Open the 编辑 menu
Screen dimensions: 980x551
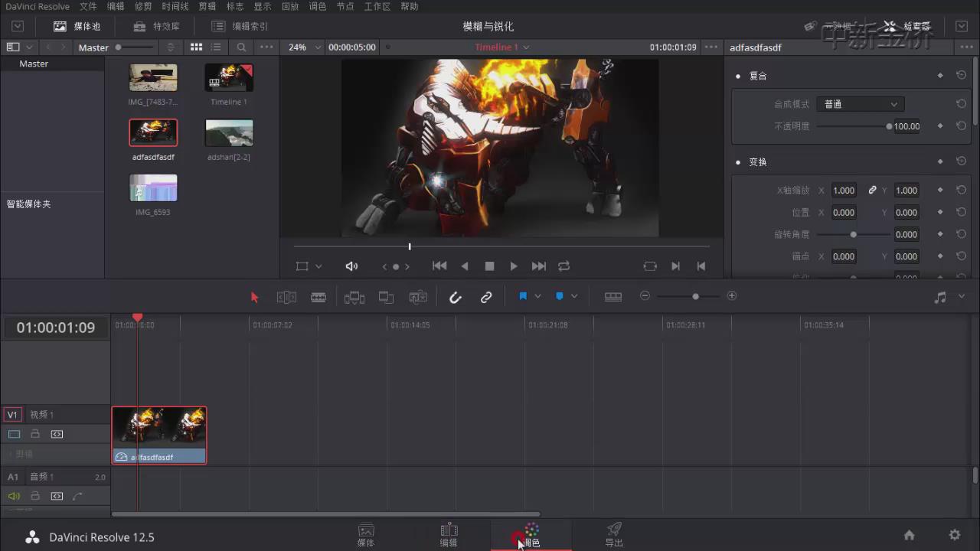coord(116,6)
